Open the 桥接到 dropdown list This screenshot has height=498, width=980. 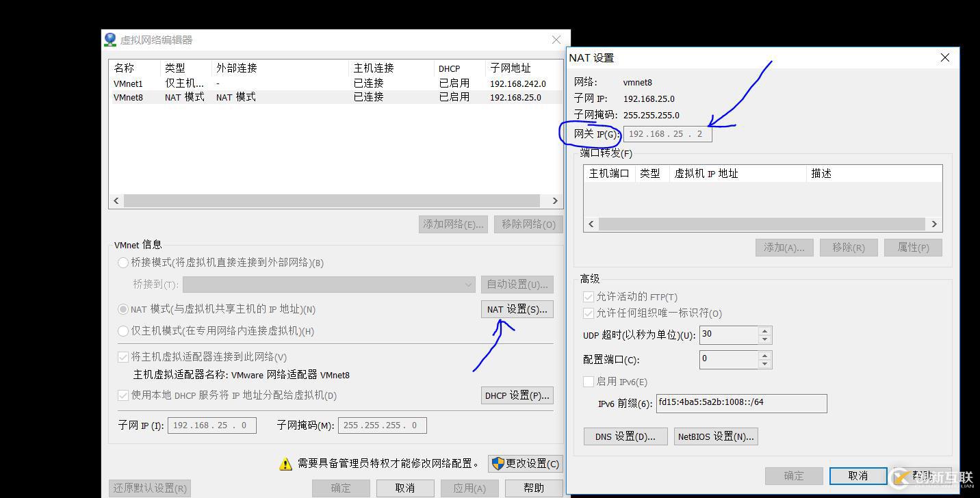point(328,285)
